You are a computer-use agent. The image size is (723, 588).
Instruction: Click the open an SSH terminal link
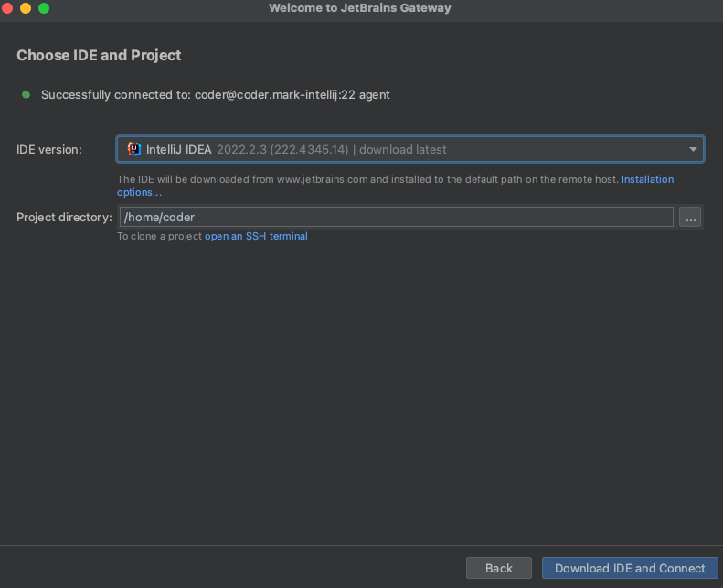[256, 236]
